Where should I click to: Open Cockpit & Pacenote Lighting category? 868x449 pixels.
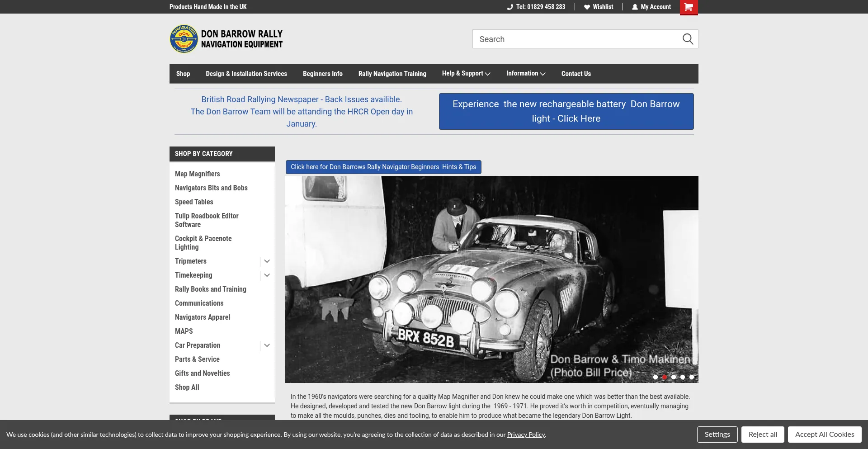point(203,243)
